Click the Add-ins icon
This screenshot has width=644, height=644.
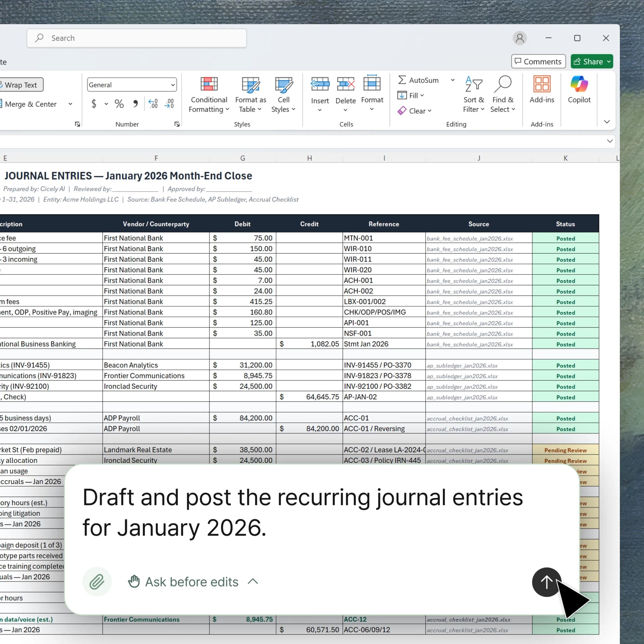coord(542,84)
